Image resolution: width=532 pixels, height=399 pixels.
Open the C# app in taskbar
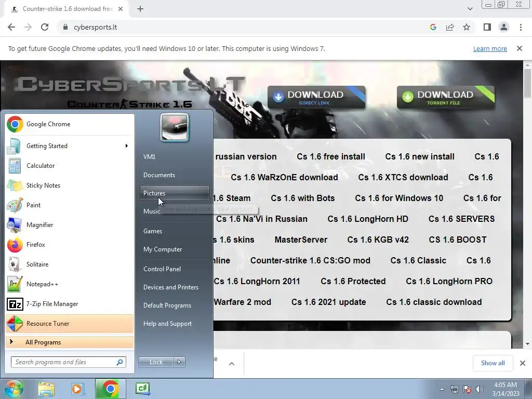point(142,389)
